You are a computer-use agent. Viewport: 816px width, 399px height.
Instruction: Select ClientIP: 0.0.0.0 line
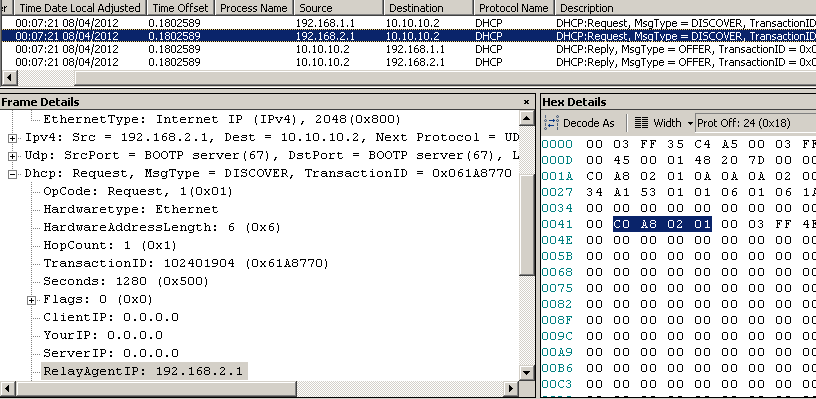111,317
